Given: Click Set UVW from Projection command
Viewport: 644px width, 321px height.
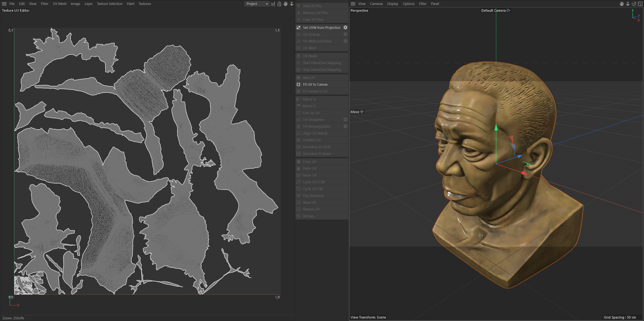Looking at the screenshot, I should tap(322, 28).
